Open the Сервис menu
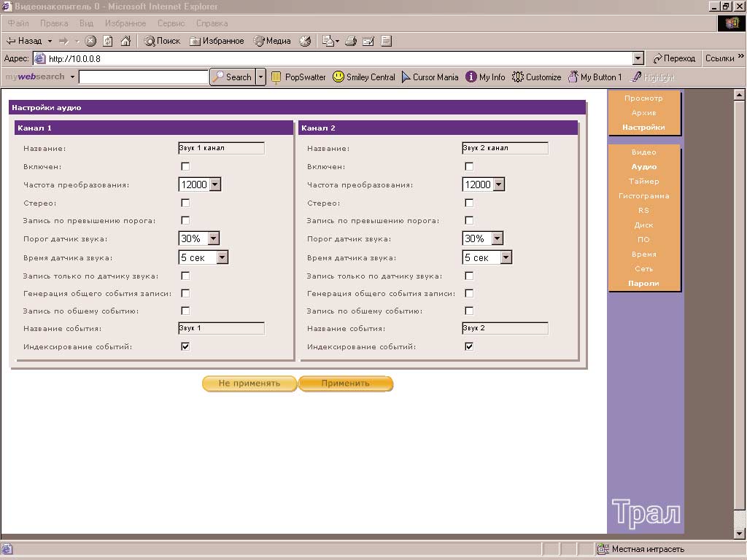Screen dimensions: 747x560 pos(171,23)
